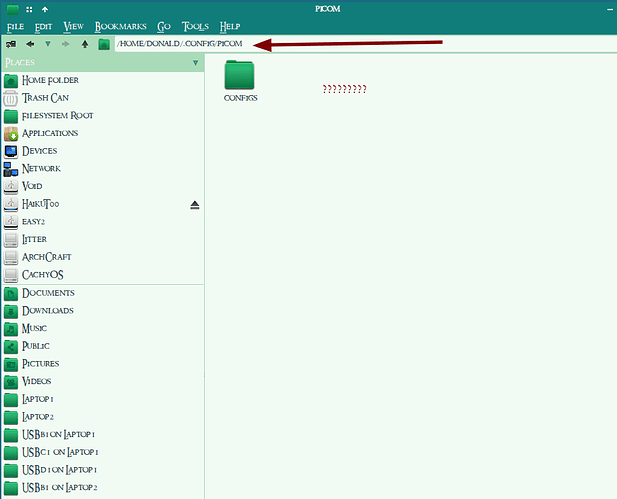Go back using the left arrow
Viewport: 617px width, 499px height.
[30, 44]
